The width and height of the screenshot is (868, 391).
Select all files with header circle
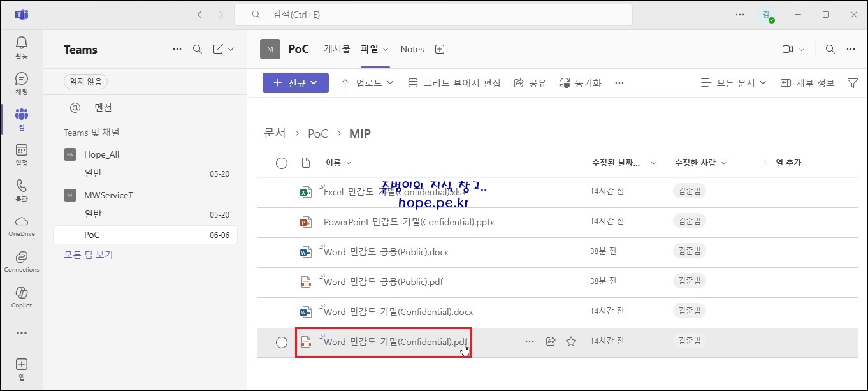pyautogui.click(x=282, y=163)
